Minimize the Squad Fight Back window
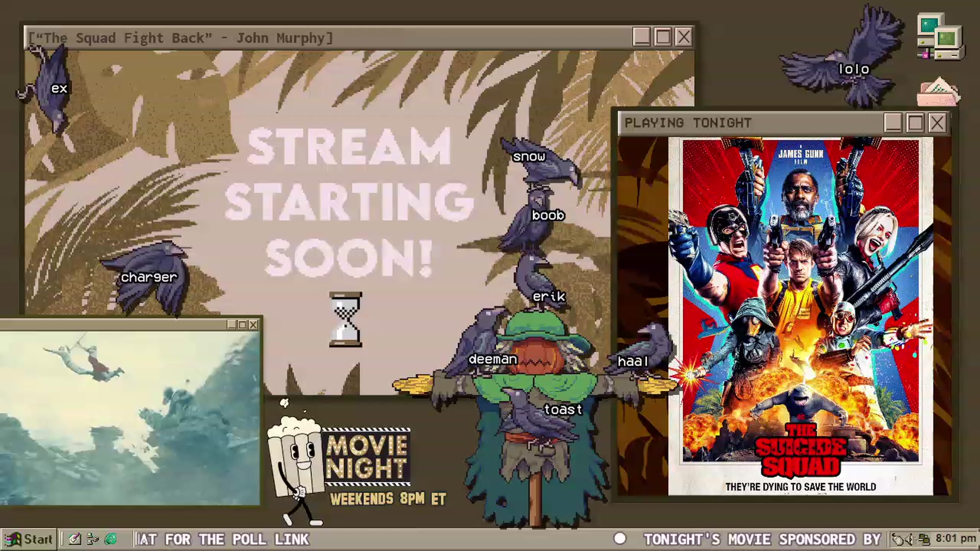The width and height of the screenshot is (980, 551). (642, 37)
